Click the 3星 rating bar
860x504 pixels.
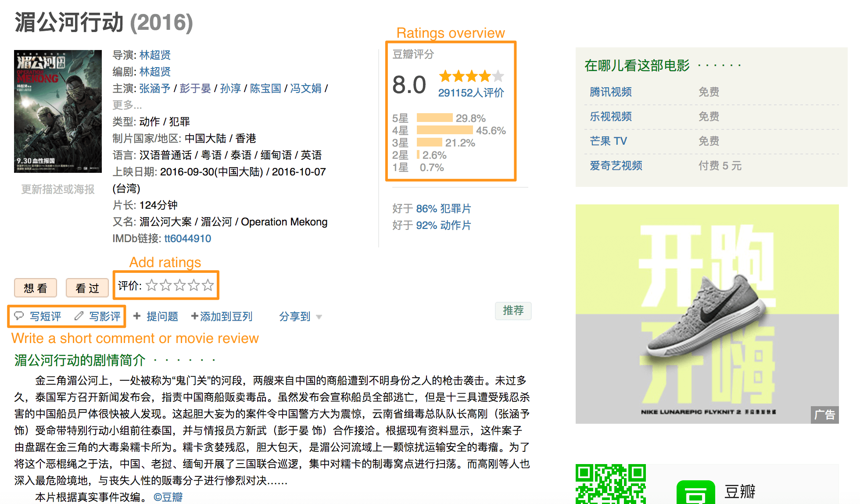(430, 142)
